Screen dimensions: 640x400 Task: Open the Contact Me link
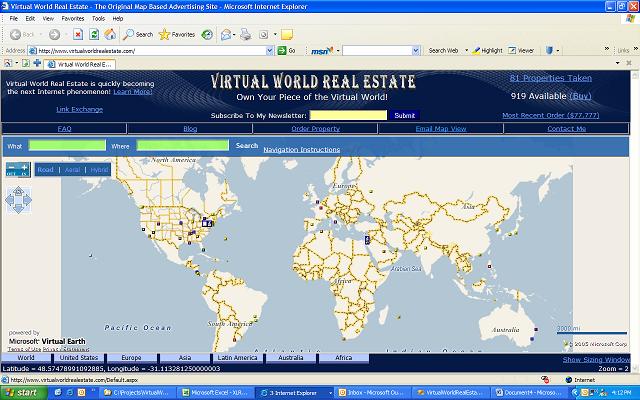coord(567,129)
